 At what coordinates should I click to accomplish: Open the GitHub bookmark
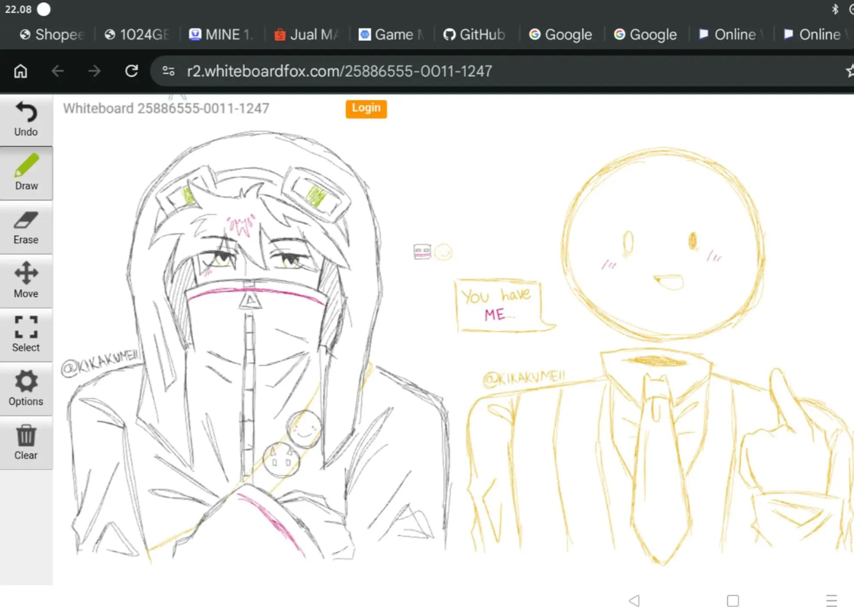tap(474, 34)
